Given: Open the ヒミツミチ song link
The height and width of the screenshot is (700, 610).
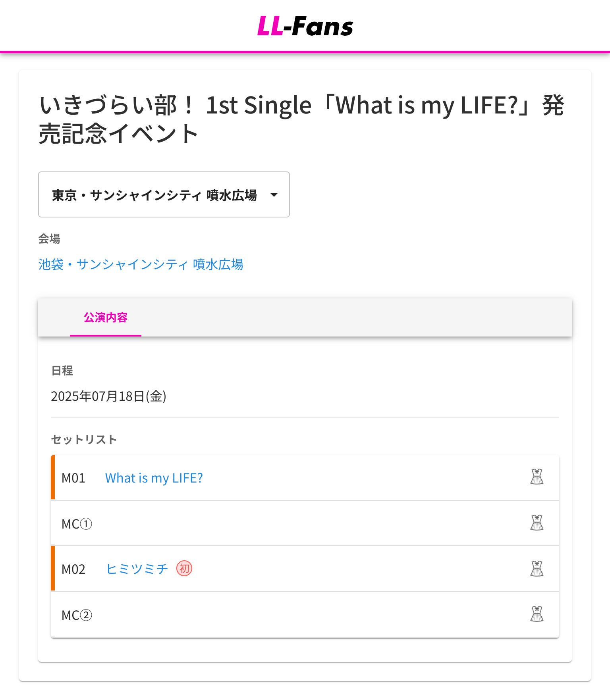Looking at the screenshot, I should point(137,569).
